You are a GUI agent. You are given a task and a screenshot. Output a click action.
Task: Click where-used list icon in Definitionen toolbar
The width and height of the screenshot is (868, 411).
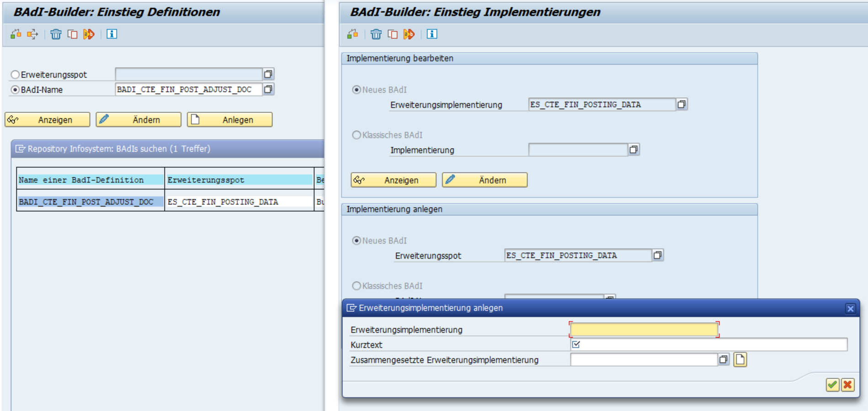[x=32, y=34]
